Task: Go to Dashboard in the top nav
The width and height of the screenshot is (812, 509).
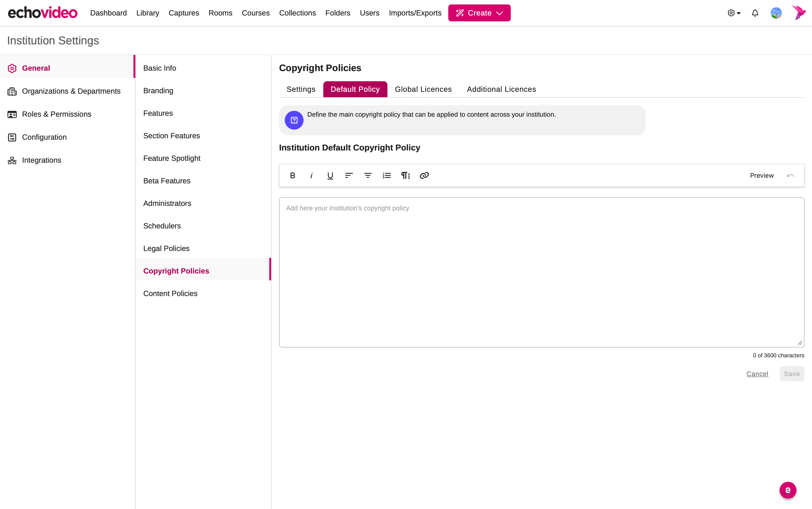Action: click(109, 13)
